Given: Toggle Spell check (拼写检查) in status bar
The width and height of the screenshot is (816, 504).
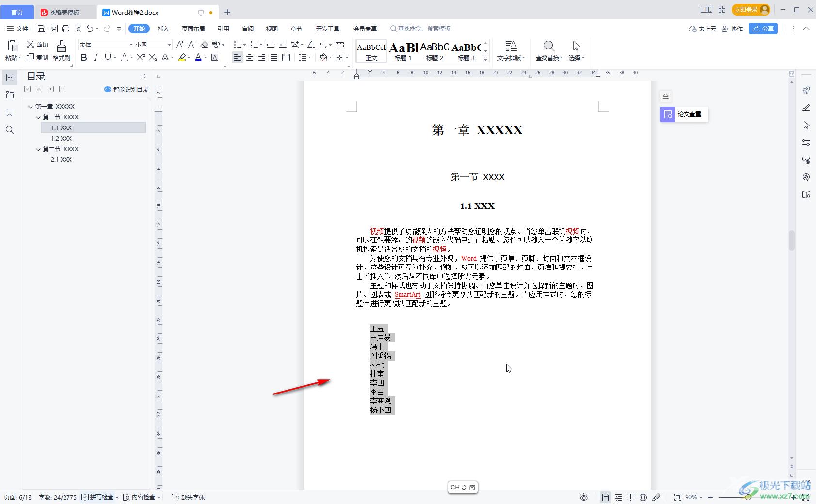Looking at the screenshot, I should (x=98, y=497).
